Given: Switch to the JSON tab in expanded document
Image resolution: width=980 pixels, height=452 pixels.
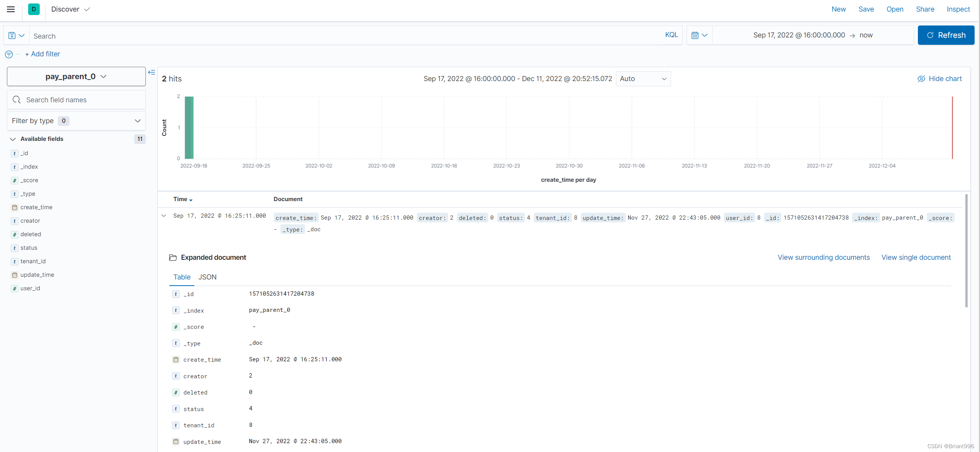Looking at the screenshot, I should (x=207, y=277).
